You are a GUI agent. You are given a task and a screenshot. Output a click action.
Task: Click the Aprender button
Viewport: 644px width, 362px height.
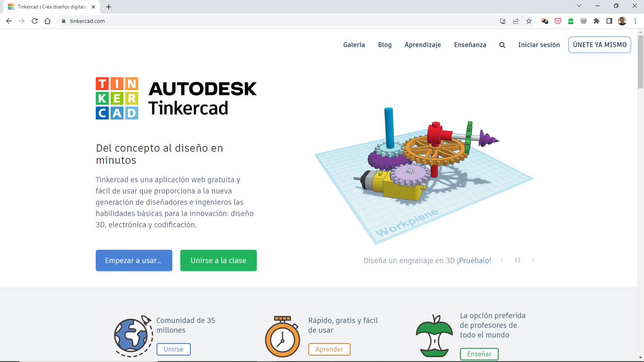click(x=329, y=349)
